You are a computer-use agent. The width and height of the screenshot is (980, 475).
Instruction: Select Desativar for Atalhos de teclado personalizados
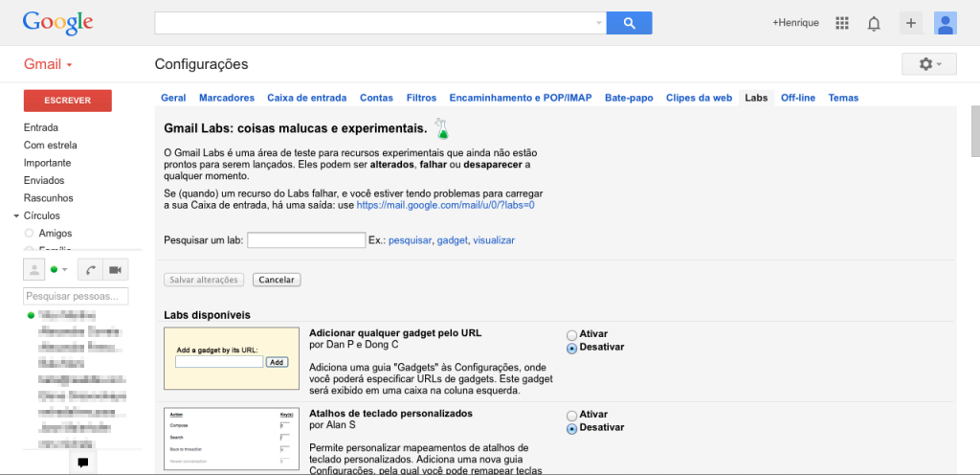[x=571, y=429]
